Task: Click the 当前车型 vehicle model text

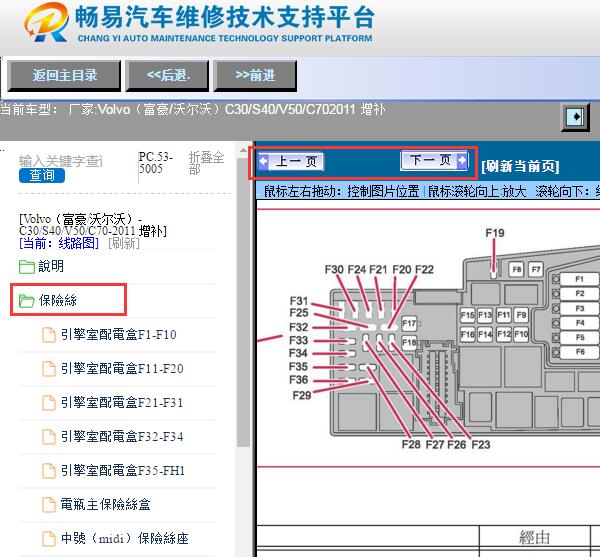Action: click(x=193, y=110)
